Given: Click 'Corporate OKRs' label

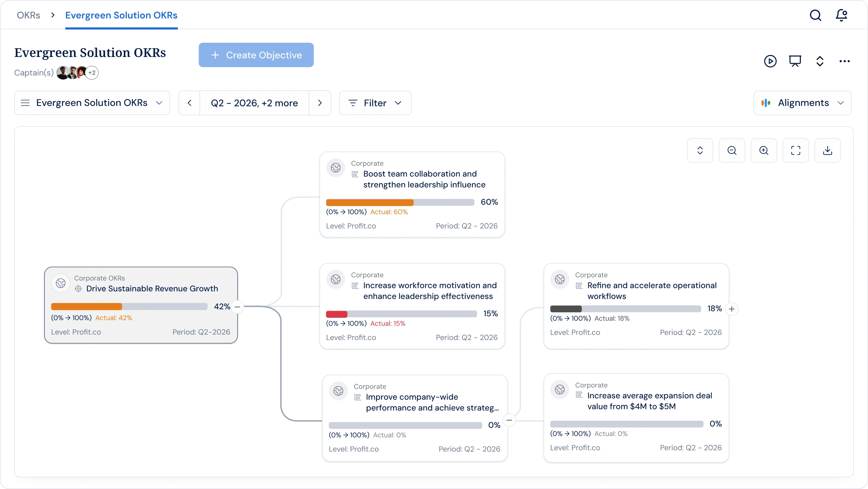Looking at the screenshot, I should coord(99,278).
